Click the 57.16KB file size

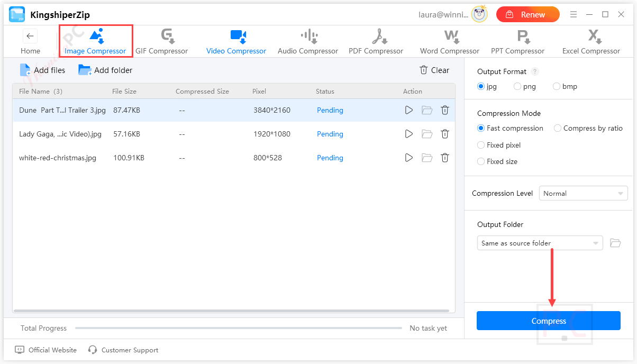click(126, 134)
